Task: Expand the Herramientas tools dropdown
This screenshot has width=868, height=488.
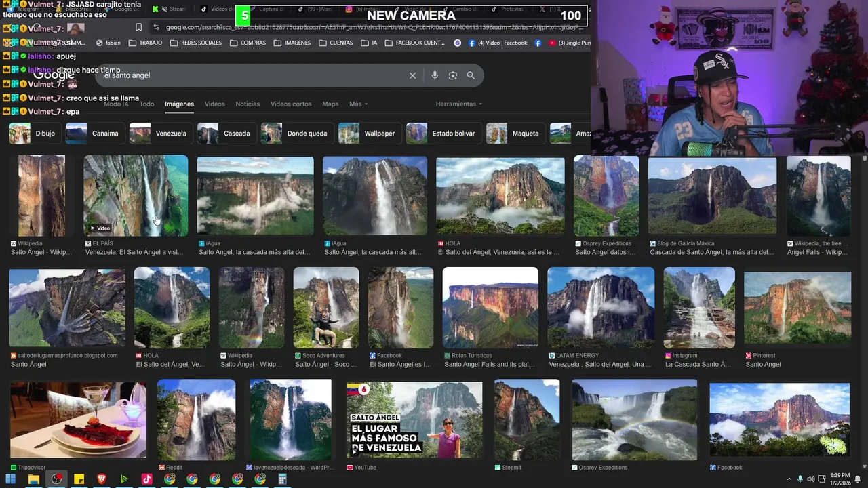Action: 459,104
